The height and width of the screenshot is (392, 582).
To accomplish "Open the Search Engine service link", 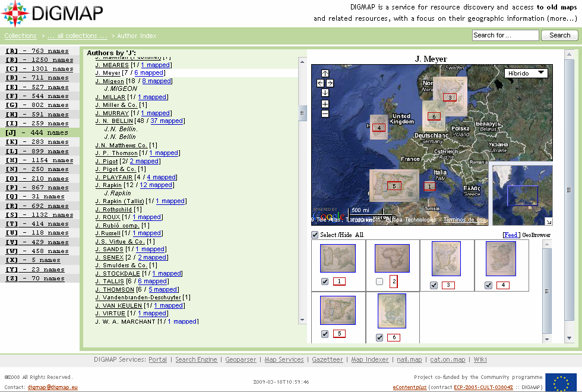I will click(x=196, y=359).
